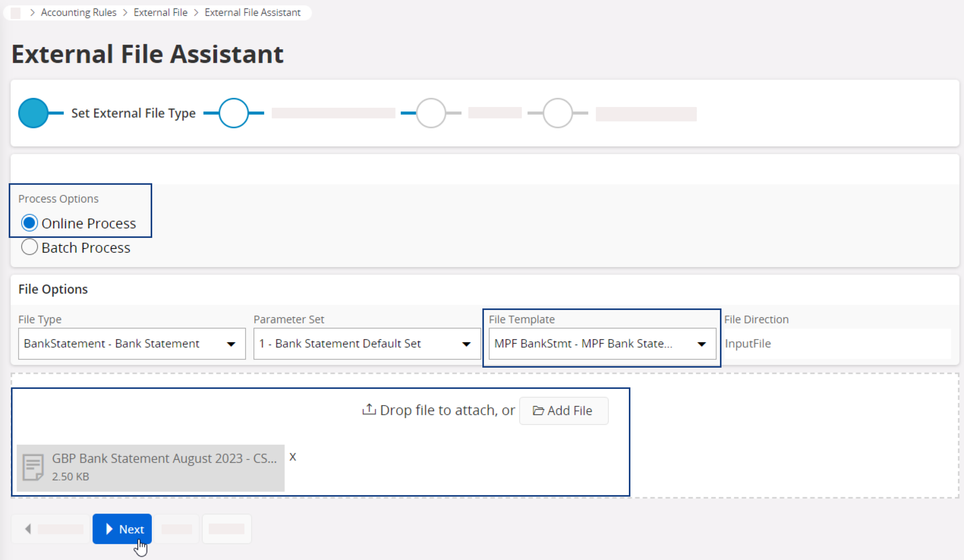
Task: Click the filled first wizard step circle
Action: coord(33,113)
